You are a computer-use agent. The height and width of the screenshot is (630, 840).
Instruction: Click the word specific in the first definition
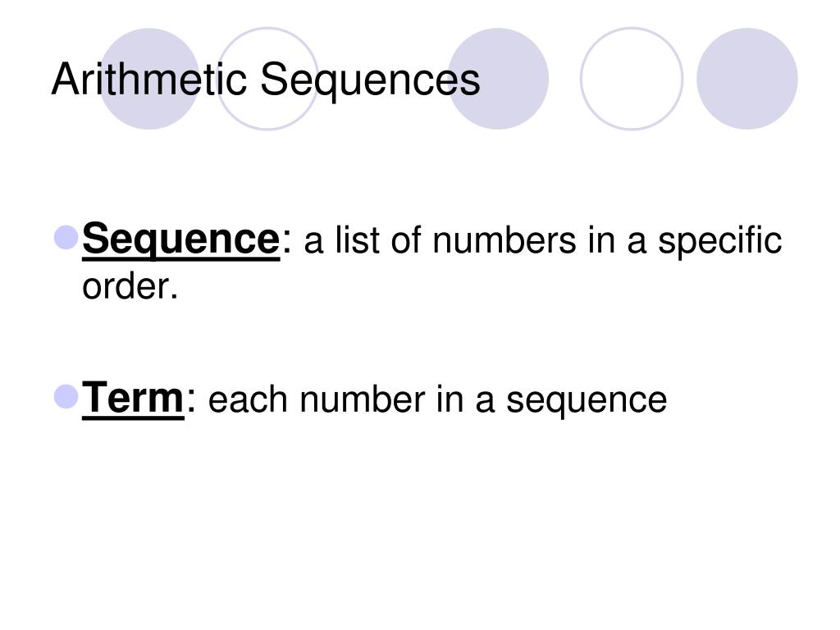click(719, 241)
